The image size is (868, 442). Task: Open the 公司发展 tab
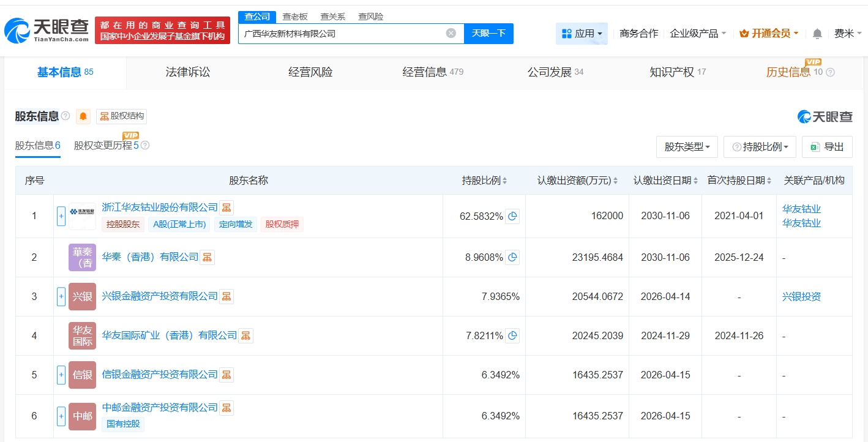[555, 72]
